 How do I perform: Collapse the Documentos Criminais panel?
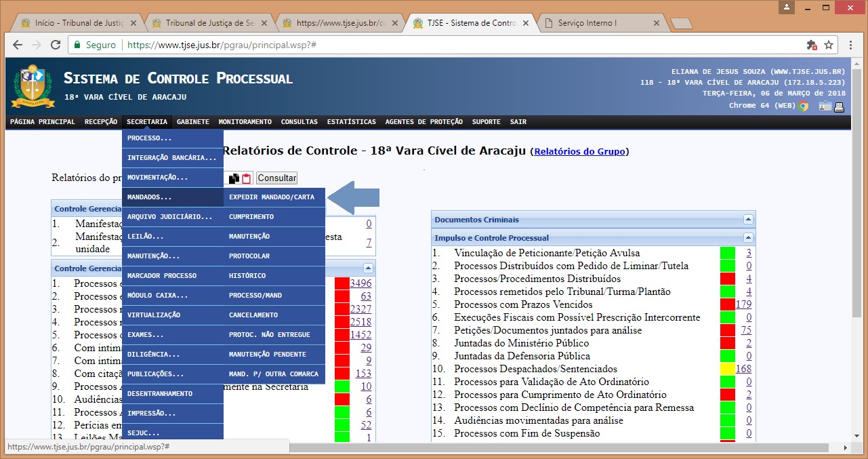(748, 220)
